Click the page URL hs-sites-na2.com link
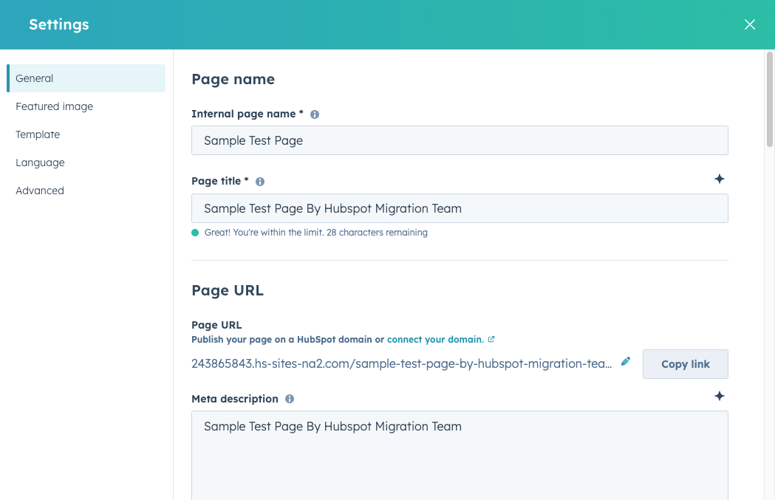The width and height of the screenshot is (775, 500). [401, 364]
